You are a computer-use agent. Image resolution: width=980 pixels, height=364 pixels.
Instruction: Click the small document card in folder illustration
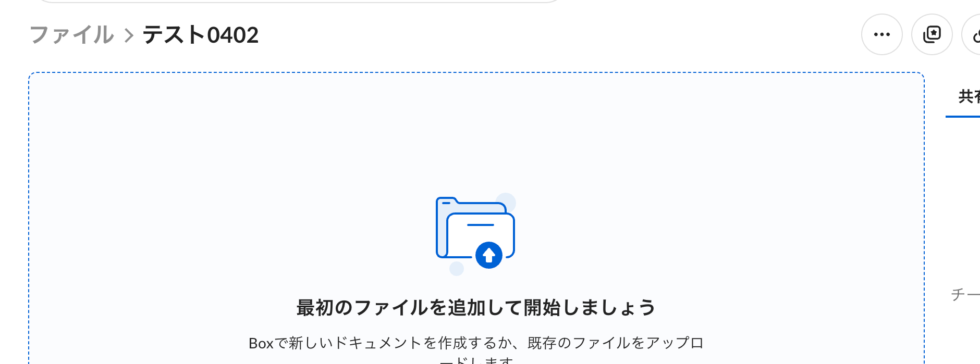pyautogui.click(x=481, y=235)
